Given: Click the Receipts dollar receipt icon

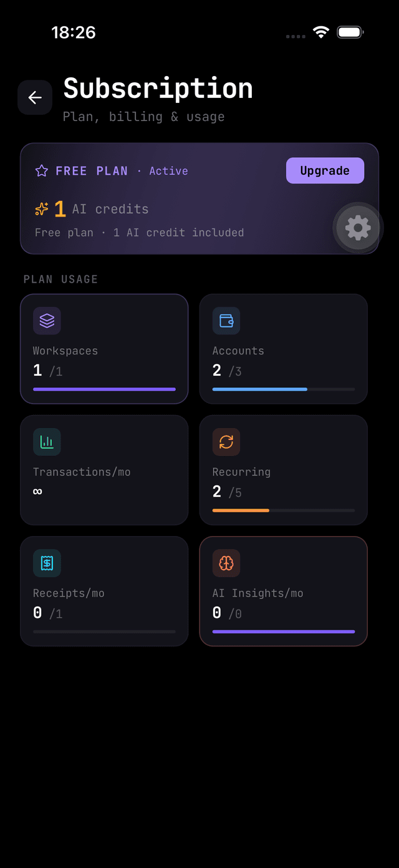Looking at the screenshot, I should 47,563.
